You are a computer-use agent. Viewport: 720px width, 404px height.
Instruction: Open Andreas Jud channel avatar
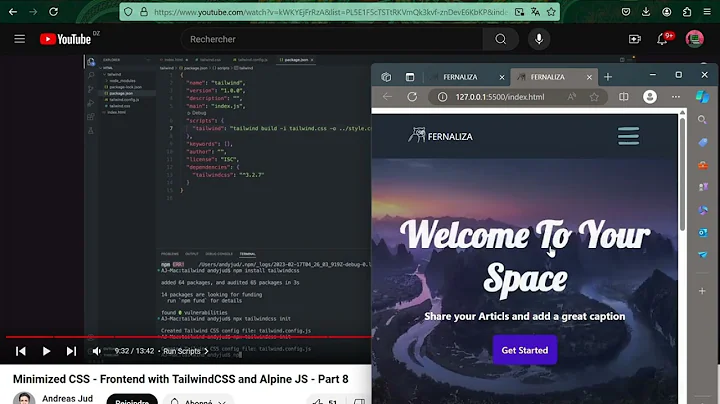click(24, 398)
